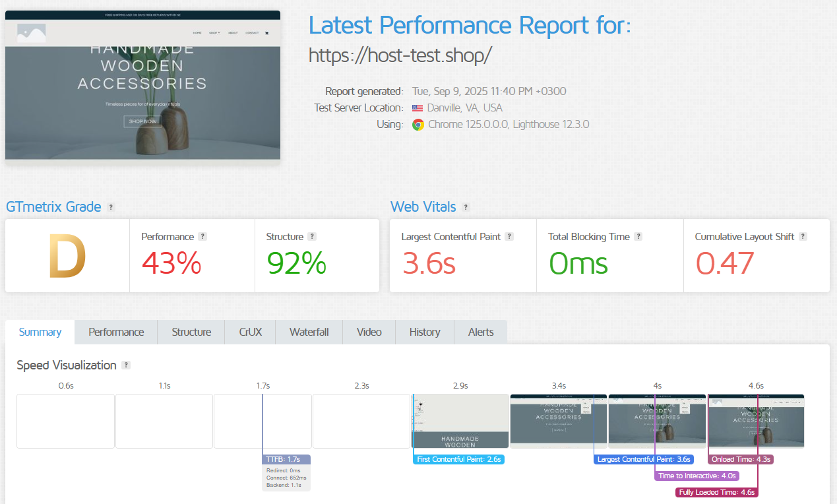Click the 0ms blocking time value

coord(578,264)
